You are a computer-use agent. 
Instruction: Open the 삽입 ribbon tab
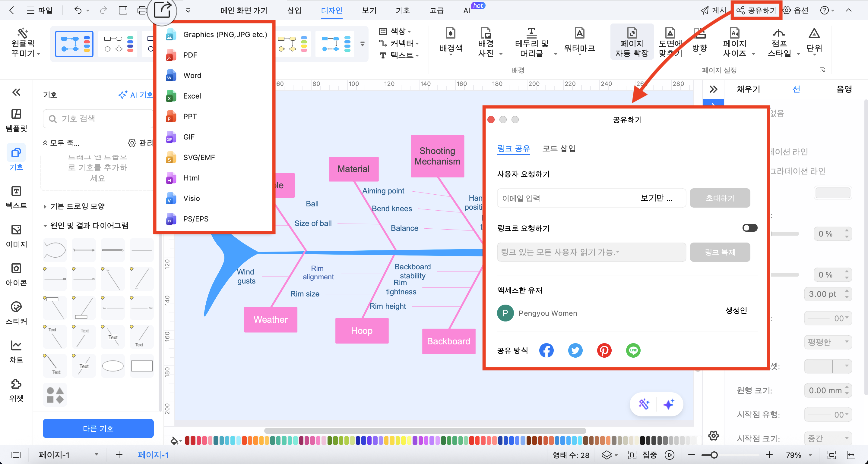(x=294, y=11)
